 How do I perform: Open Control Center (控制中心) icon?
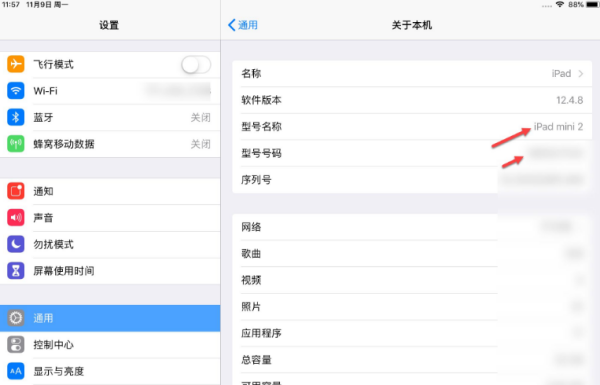tap(16, 344)
